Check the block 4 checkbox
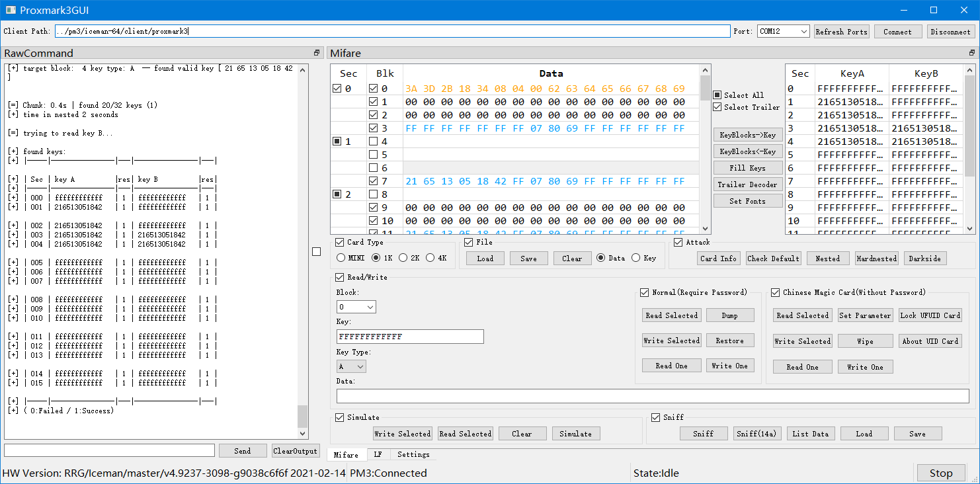Viewport: 980px width, 484px height. coord(374,141)
